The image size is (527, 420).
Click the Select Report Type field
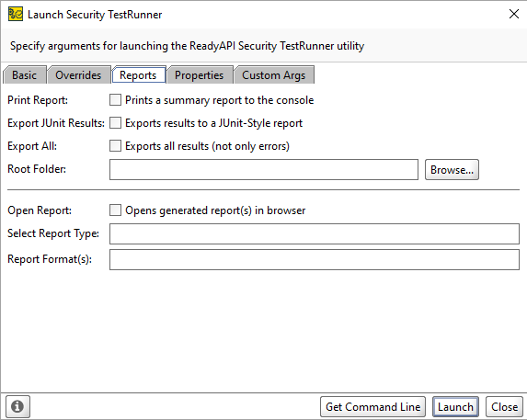coord(315,233)
